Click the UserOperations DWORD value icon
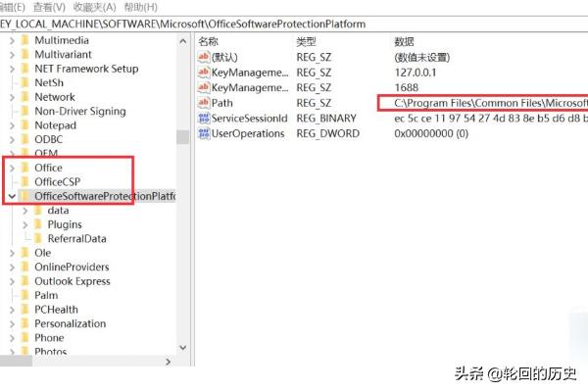This screenshot has width=588, height=392. 204,134
